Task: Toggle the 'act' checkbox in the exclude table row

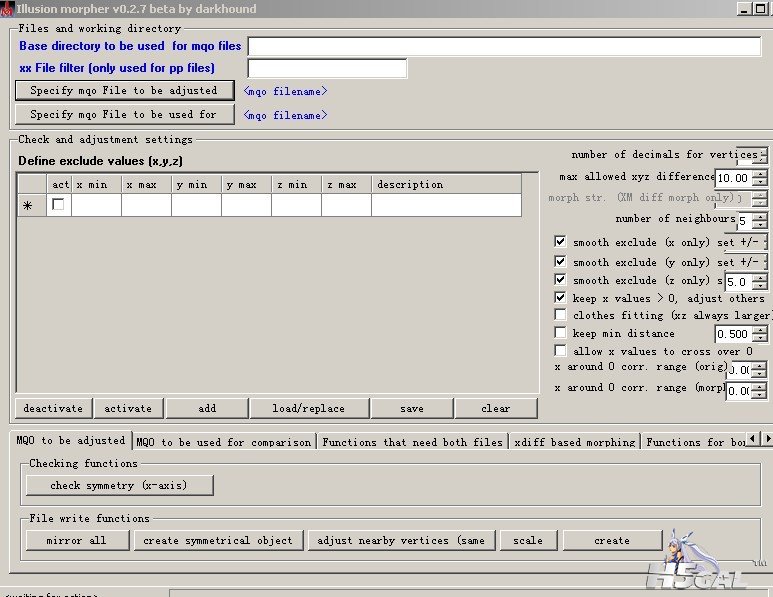Action: coord(58,205)
